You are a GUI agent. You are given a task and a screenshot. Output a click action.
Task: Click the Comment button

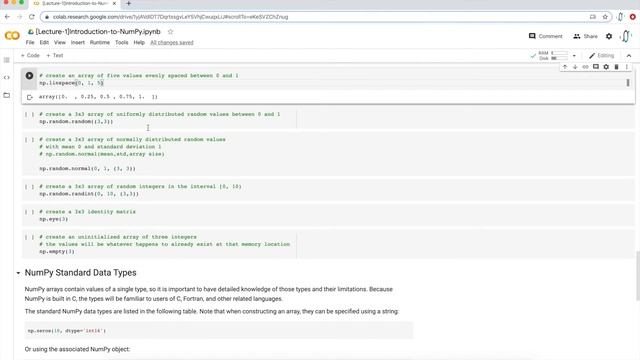(545, 36)
